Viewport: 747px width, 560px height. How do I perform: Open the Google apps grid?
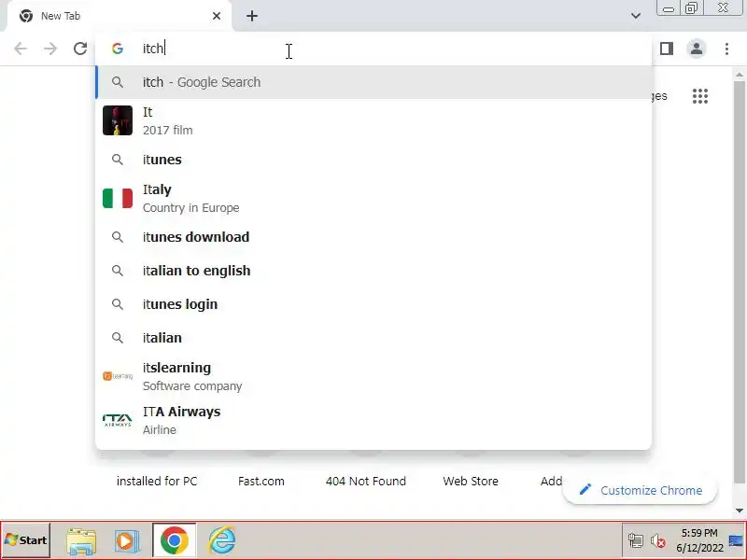(x=699, y=96)
